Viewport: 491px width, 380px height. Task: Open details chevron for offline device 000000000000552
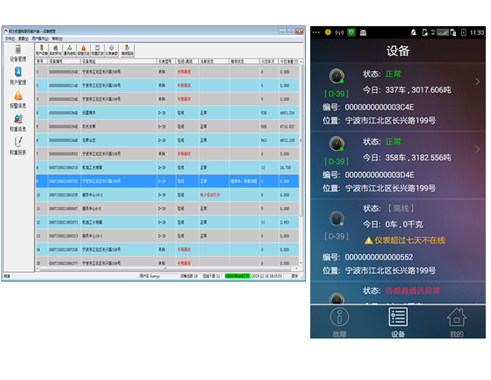click(x=478, y=224)
